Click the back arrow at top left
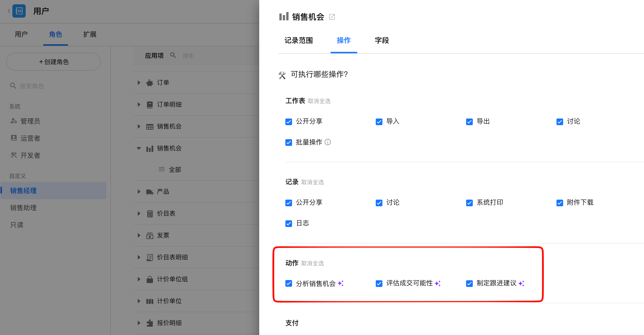Image resolution: width=644 pixels, height=335 pixels. (x=9, y=11)
